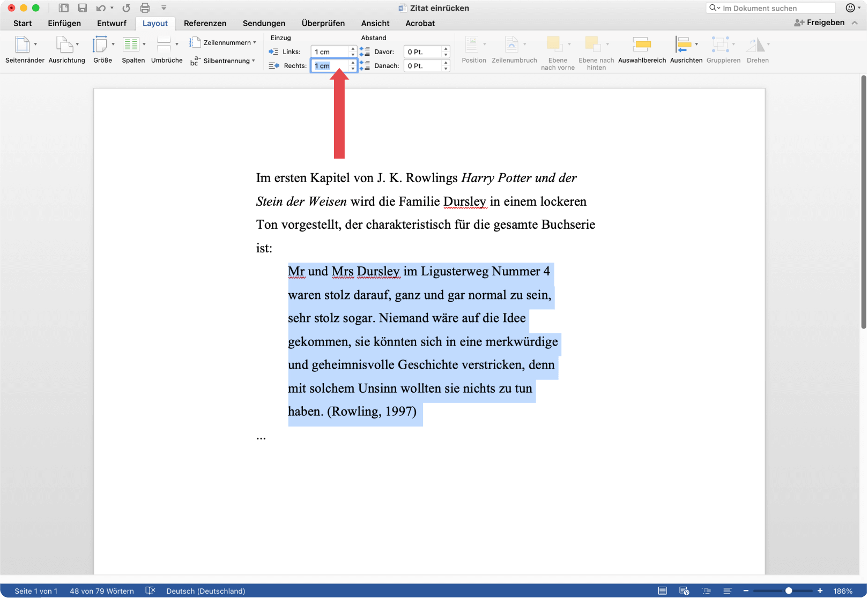Click the zoom slider handle
Image resolution: width=868 pixels, height=598 pixels.
[x=789, y=590]
